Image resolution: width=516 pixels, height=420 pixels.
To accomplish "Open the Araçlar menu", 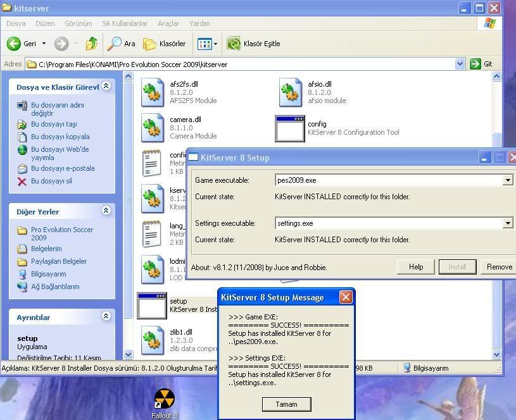I will click(x=168, y=23).
